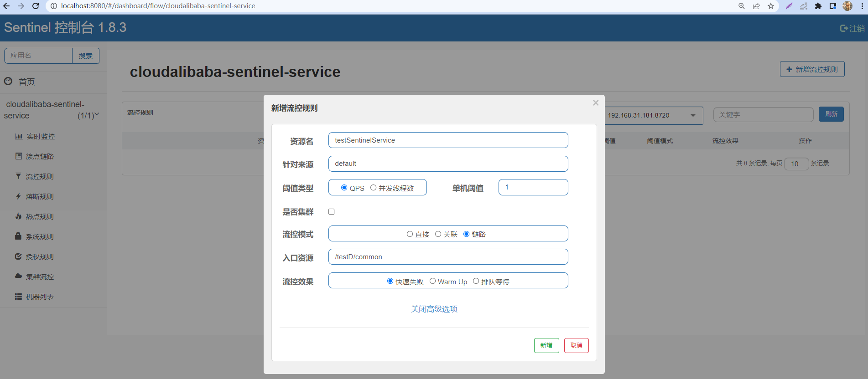Close the 新增流控规则 dialog
The width and height of the screenshot is (868, 379).
click(595, 103)
